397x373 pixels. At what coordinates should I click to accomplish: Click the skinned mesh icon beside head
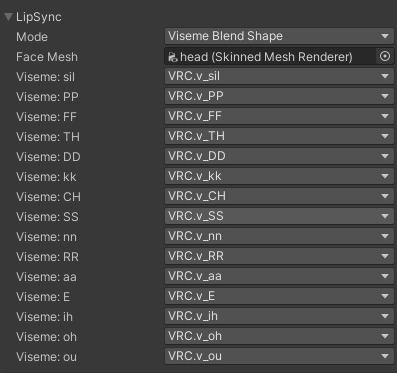pos(173,57)
